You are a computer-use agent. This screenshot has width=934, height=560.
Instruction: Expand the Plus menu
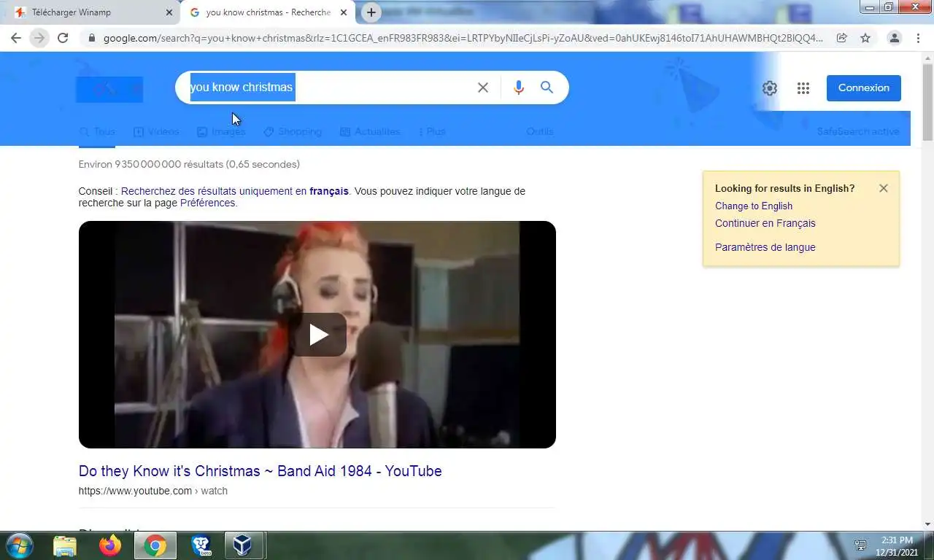click(x=432, y=132)
